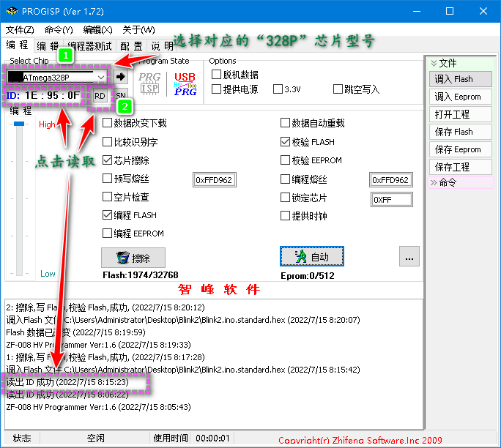Screen dimensions: 501x448
Task: Select the 编程 tab
Action: click(17, 45)
